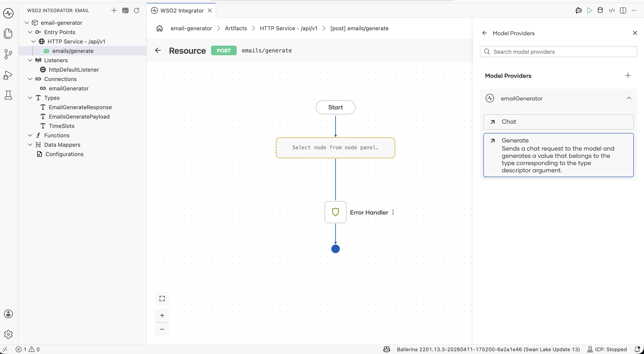Refresh the WSO2 Integrator explorer

[x=136, y=10]
